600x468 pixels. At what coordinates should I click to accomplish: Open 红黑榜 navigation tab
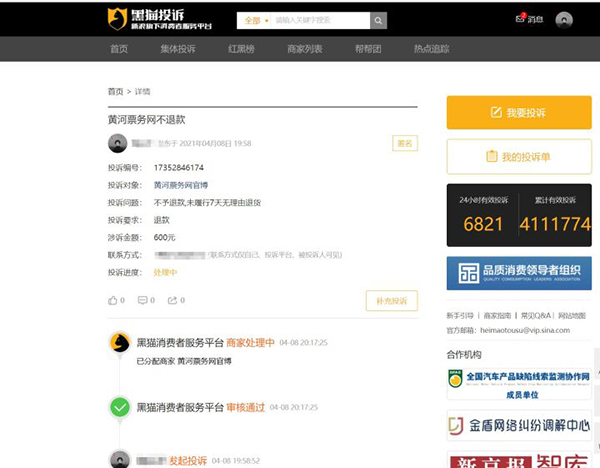point(241,49)
